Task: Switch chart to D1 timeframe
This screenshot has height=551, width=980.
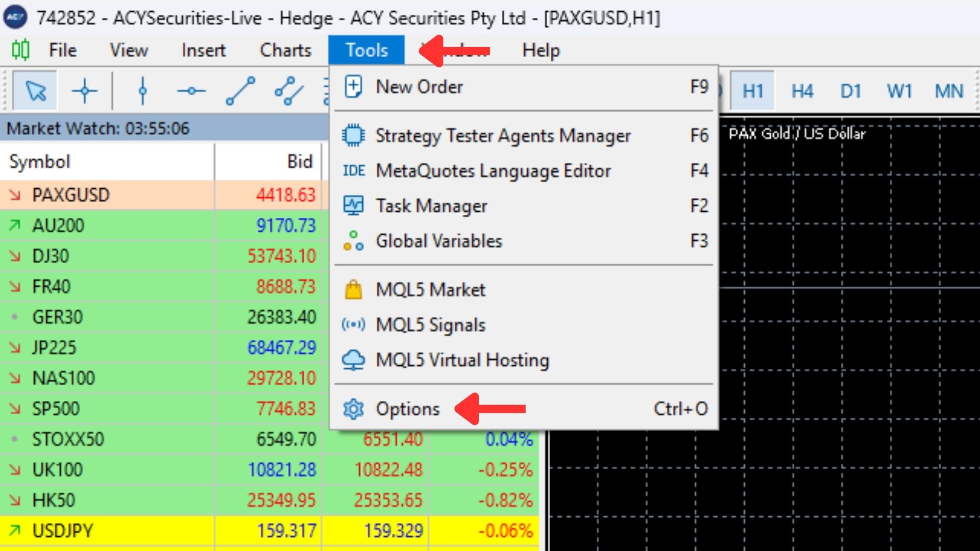Action: (850, 91)
